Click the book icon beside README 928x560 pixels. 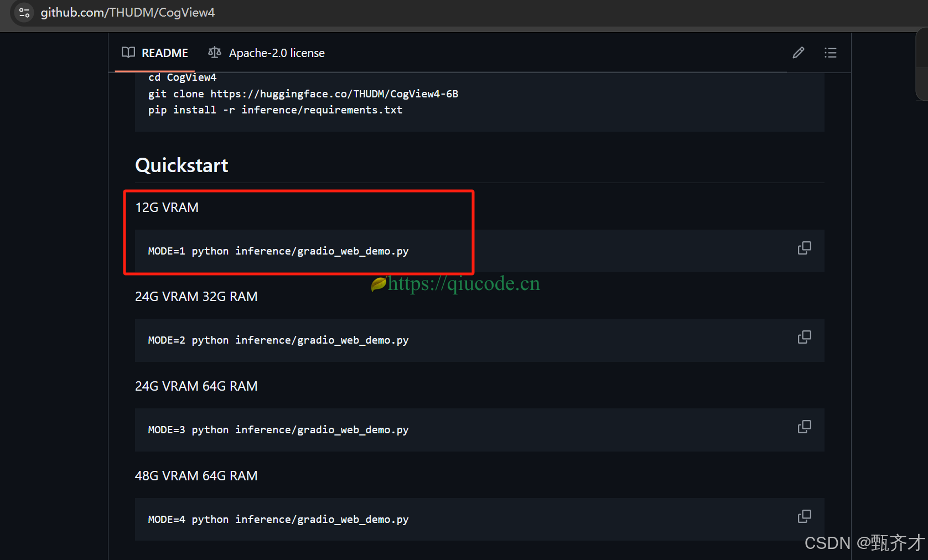point(128,53)
